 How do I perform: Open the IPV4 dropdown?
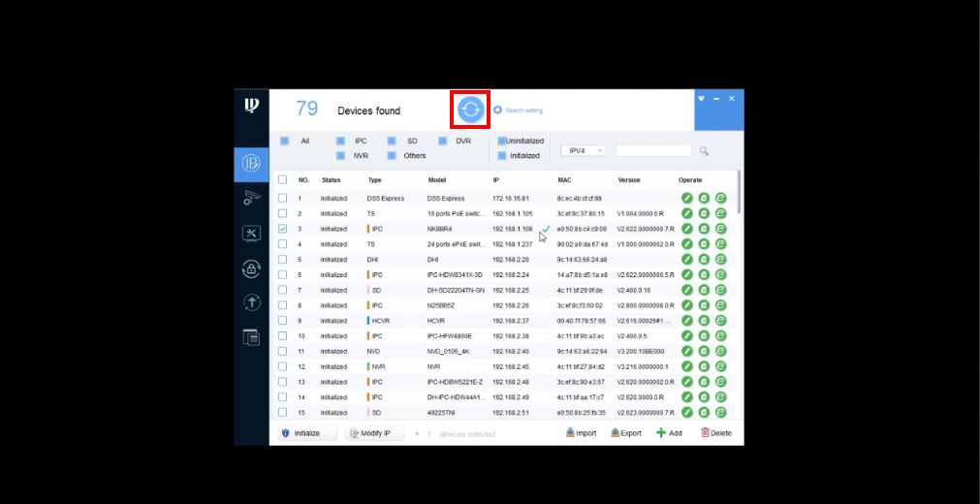coord(584,150)
